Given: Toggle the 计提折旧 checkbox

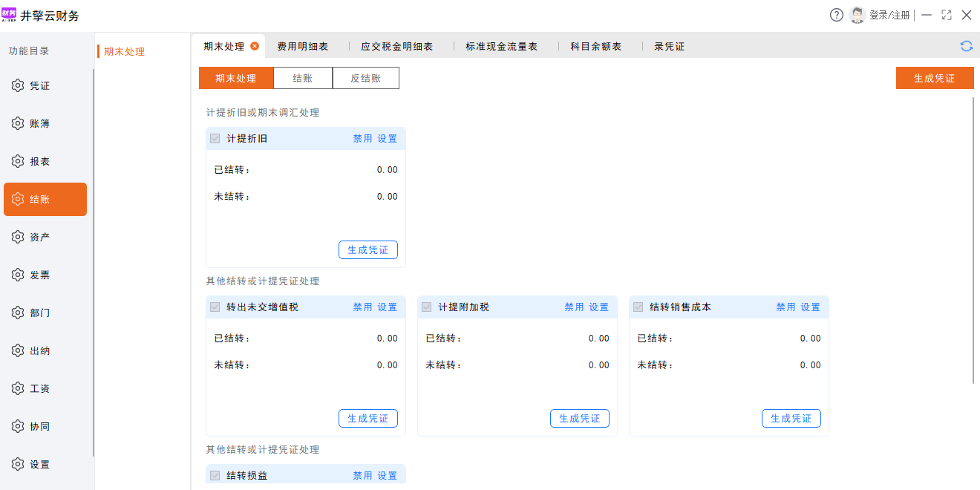Looking at the screenshot, I should point(215,139).
